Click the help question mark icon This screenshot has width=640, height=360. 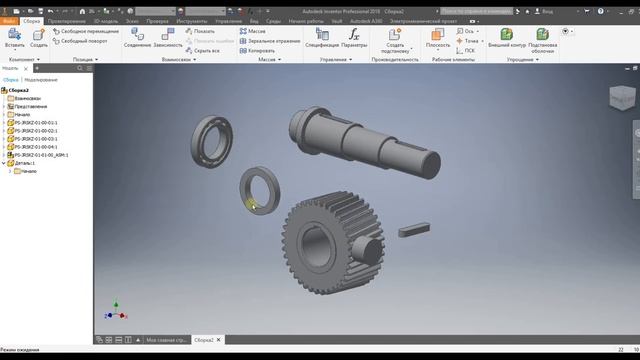pyautogui.click(x=600, y=11)
